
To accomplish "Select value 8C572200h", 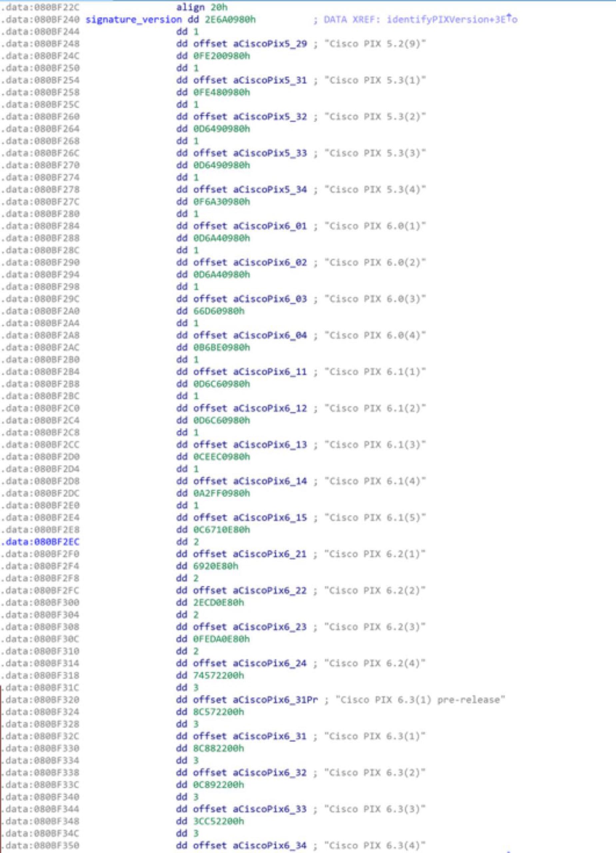I will (219, 712).
